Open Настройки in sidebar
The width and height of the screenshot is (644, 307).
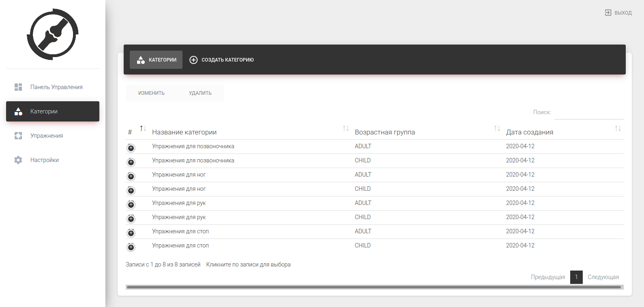click(53, 160)
